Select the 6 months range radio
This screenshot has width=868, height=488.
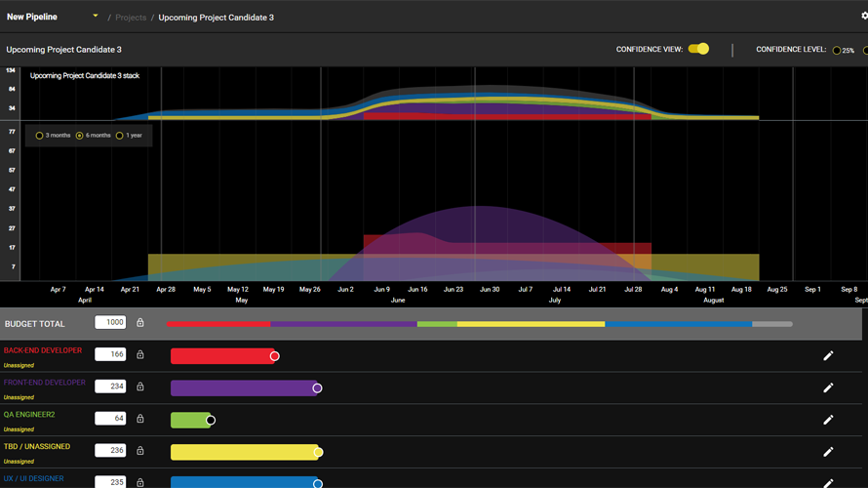(80, 136)
